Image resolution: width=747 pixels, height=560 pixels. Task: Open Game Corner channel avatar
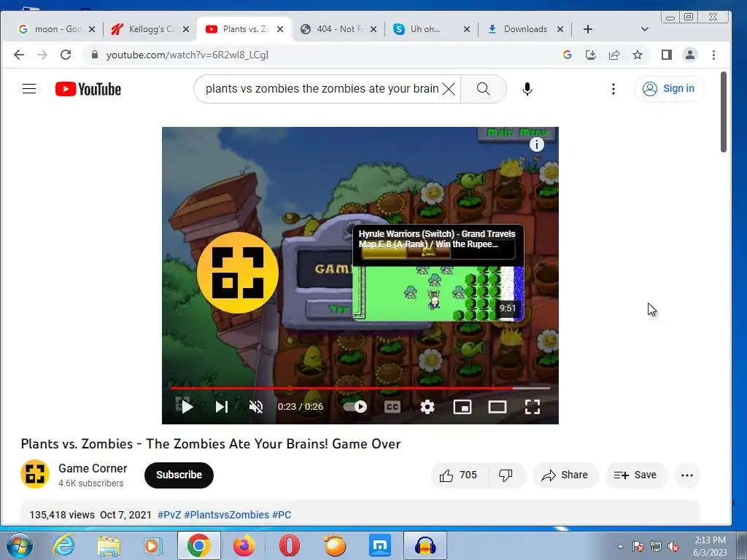point(35,474)
